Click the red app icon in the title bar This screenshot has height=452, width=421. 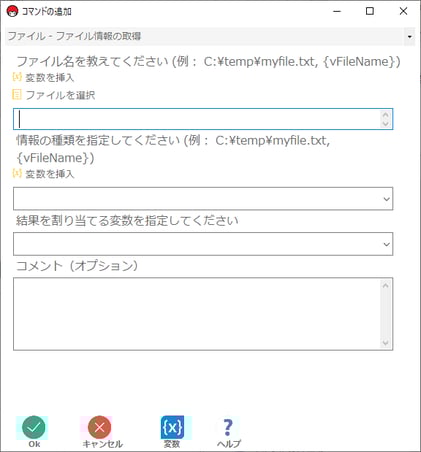pyautogui.click(x=12, y=11)
